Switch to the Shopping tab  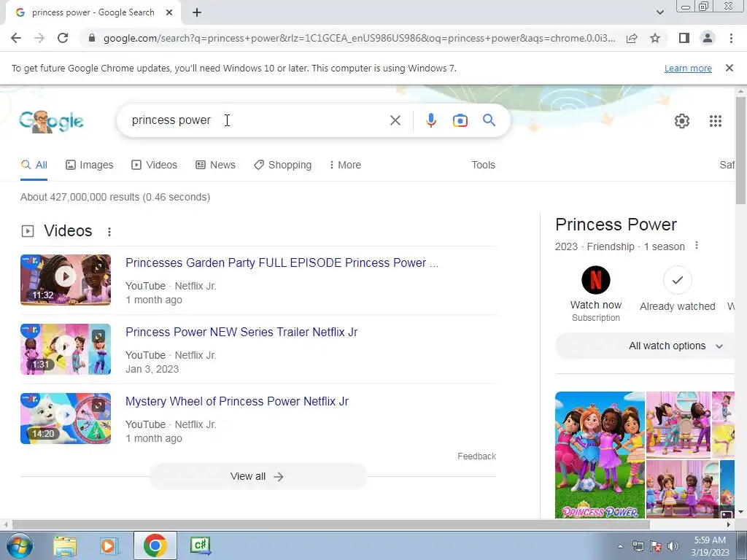point(283,165)
